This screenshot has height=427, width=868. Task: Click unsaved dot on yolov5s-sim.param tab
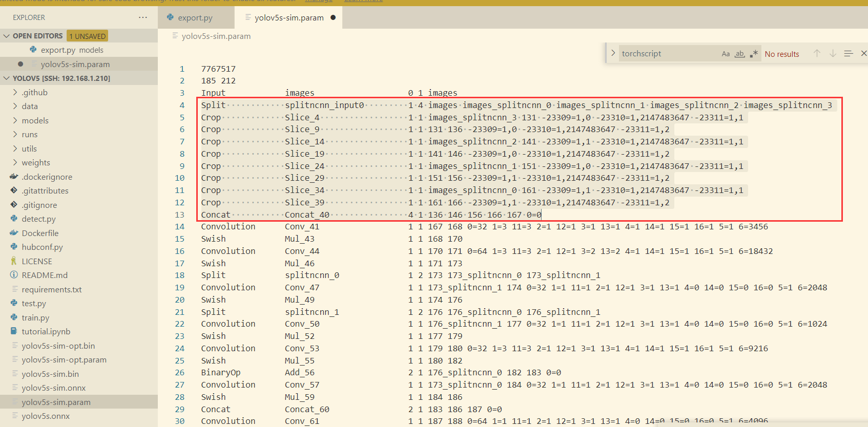coord(333,17)
